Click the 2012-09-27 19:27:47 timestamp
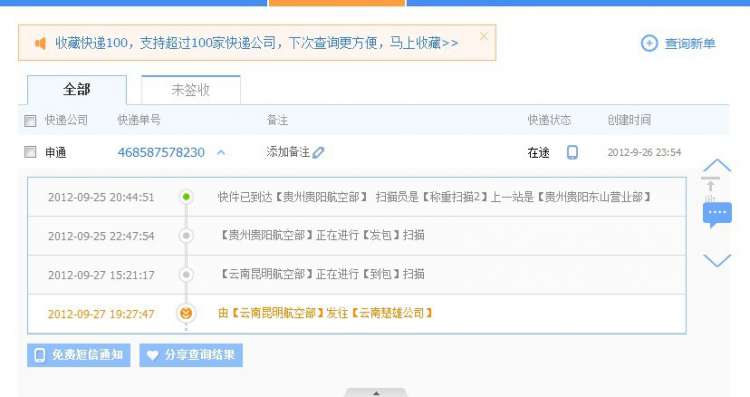 (x=101, y=314)
